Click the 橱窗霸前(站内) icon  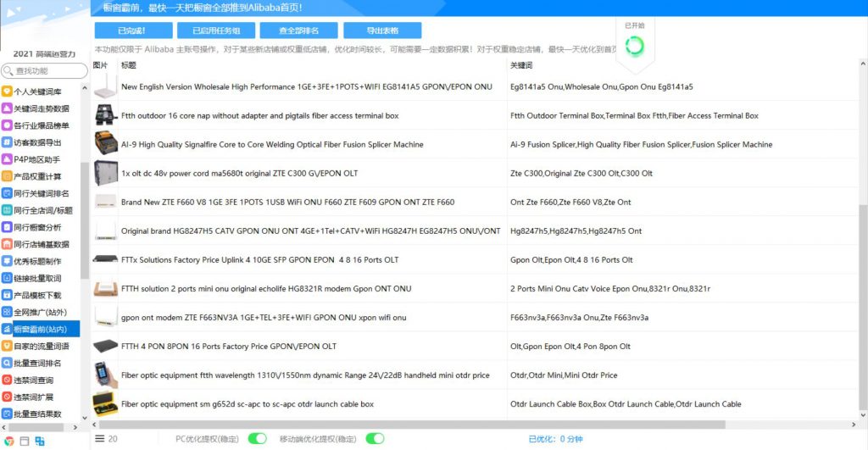[7, 329]
